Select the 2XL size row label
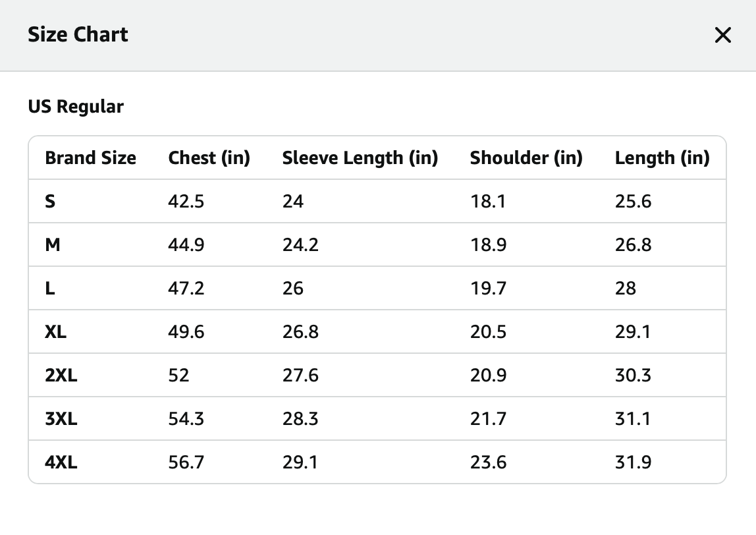756x535 pixels. point(61,375)
